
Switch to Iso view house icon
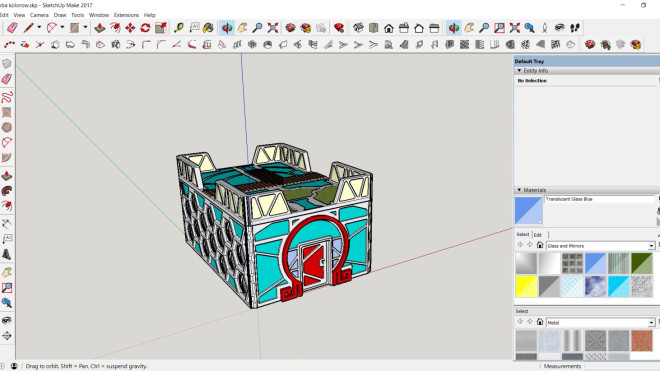(358, 28)
